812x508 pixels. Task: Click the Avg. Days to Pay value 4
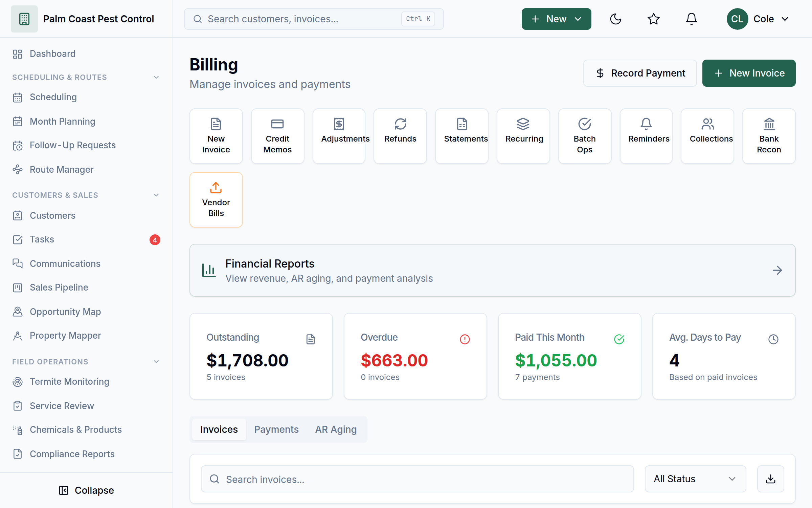click(674, 360)
